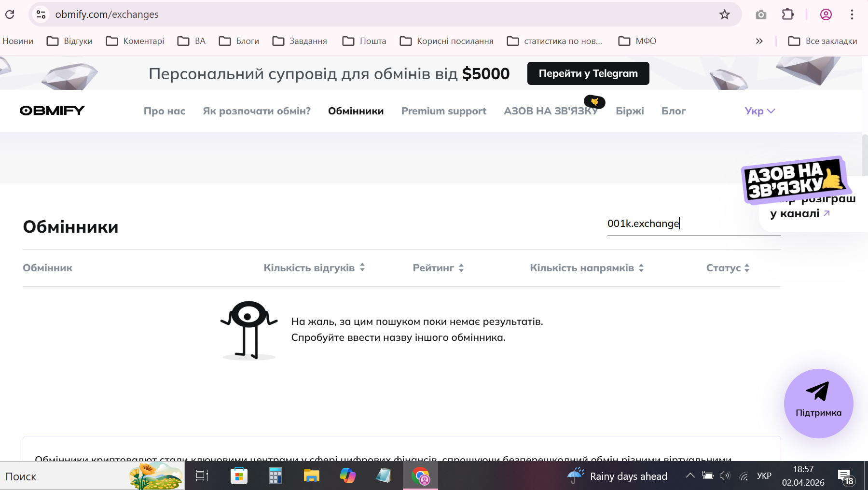The height and width of the screenshot is (490, 868).
Task: Open the Extensions puzzle icon
Action: pos(788,14)
